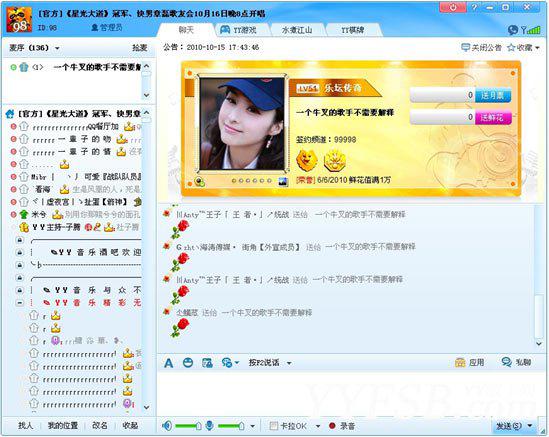Switch to the 水煮江山 tab
Image resolution: width=549 pixels, height=437 pixels.
pos(297,30)
